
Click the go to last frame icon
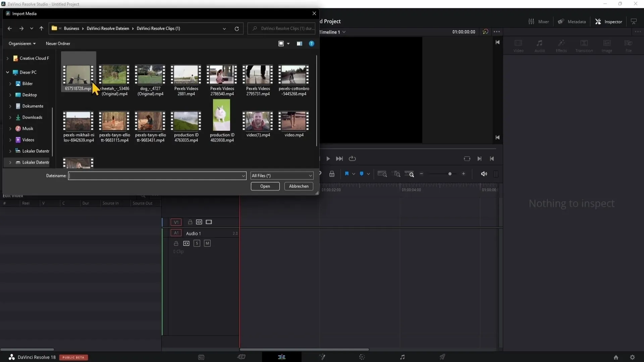pyautogui.click(x=479, y=158)
